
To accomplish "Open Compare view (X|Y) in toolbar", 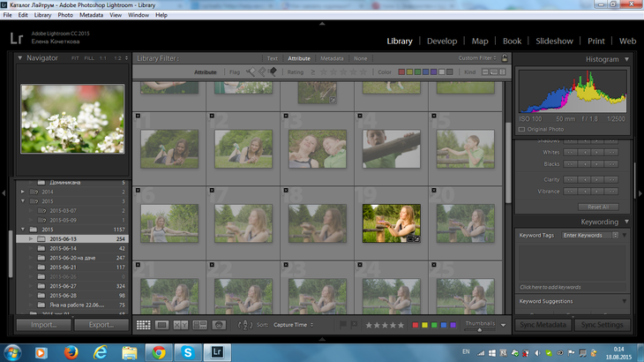I will 181,325.
